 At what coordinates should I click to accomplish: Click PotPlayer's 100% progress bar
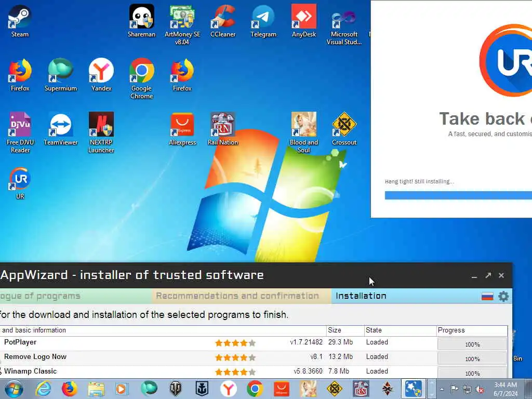click(x=472, y=344)
